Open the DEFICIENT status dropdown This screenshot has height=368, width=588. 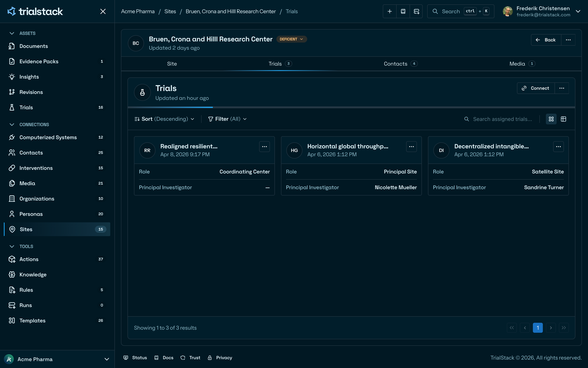(292, 39)
